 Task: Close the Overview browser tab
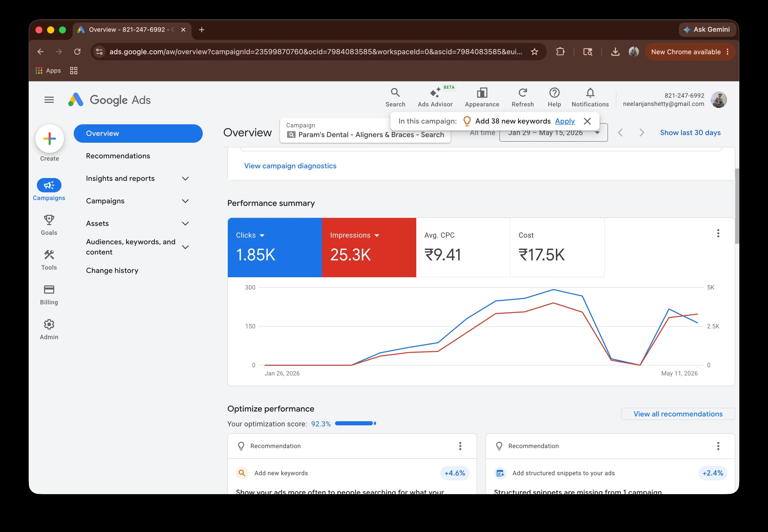pyautogui.click(x=183, y=30)
